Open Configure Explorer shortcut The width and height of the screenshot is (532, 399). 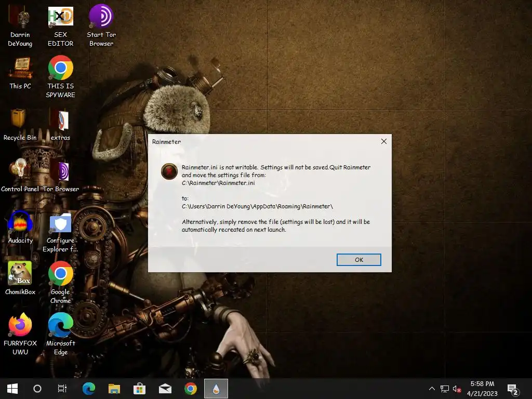point(60,232)
